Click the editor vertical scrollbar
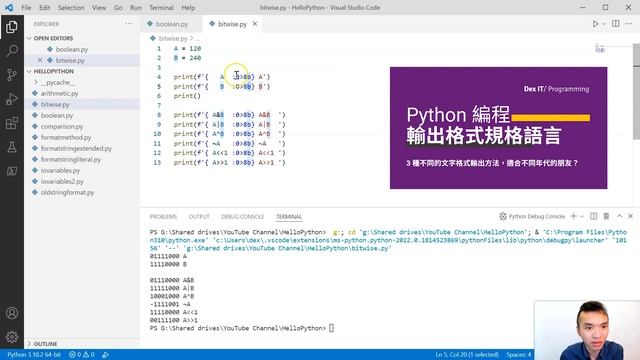 (636, 92)
